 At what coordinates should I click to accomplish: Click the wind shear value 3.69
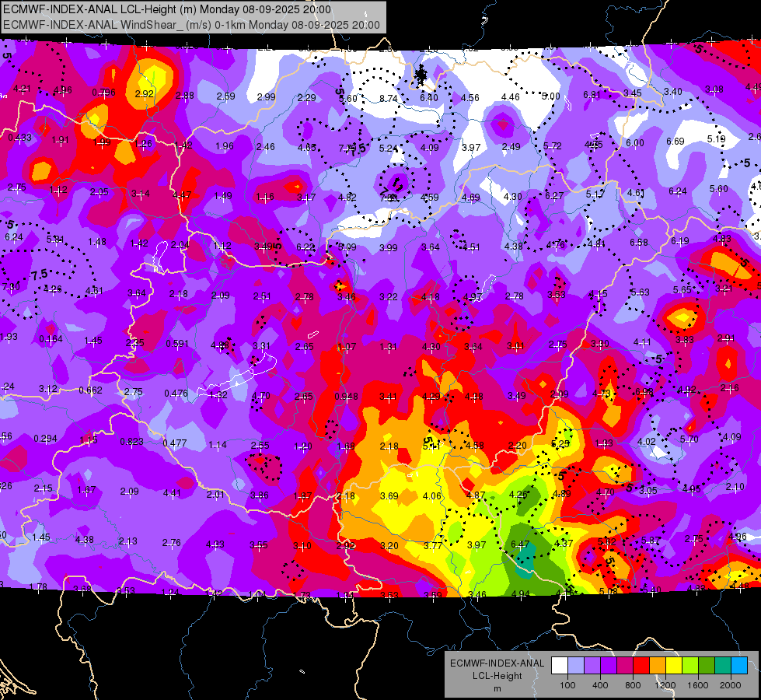coord(389,496)
